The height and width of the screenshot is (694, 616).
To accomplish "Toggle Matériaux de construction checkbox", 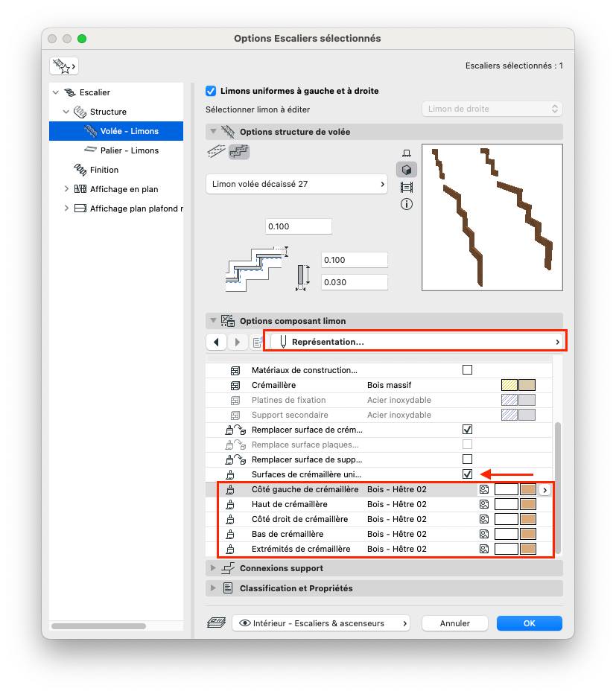I will tap(467, 370).
